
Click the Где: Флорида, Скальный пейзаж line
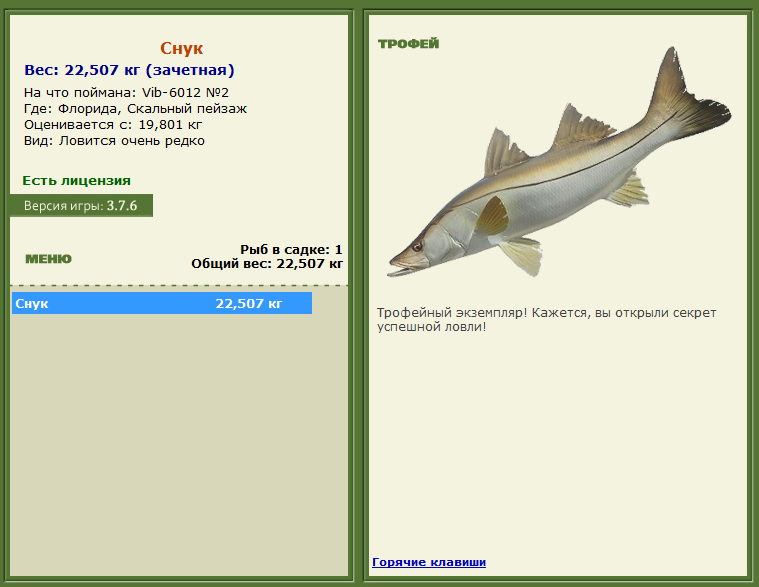(x=136, y=108)
